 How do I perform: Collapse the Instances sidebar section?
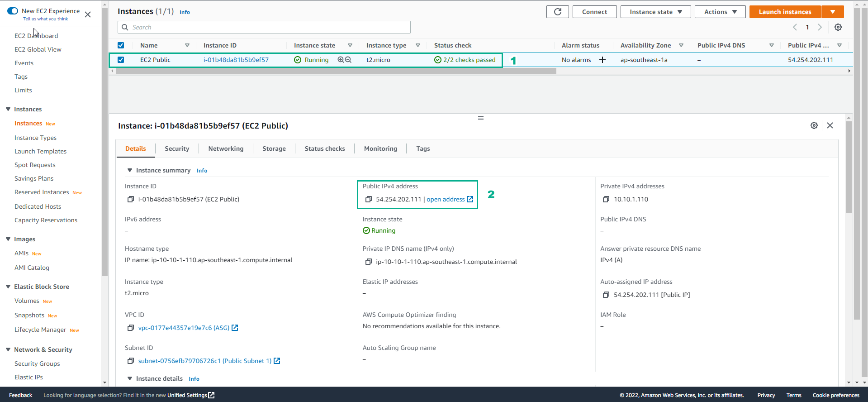click(x=8, y=109)
